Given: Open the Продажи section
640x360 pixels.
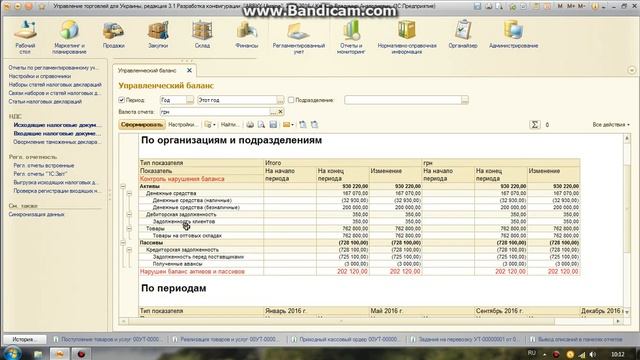Looking at the screenshot, I should click(113, 35).
